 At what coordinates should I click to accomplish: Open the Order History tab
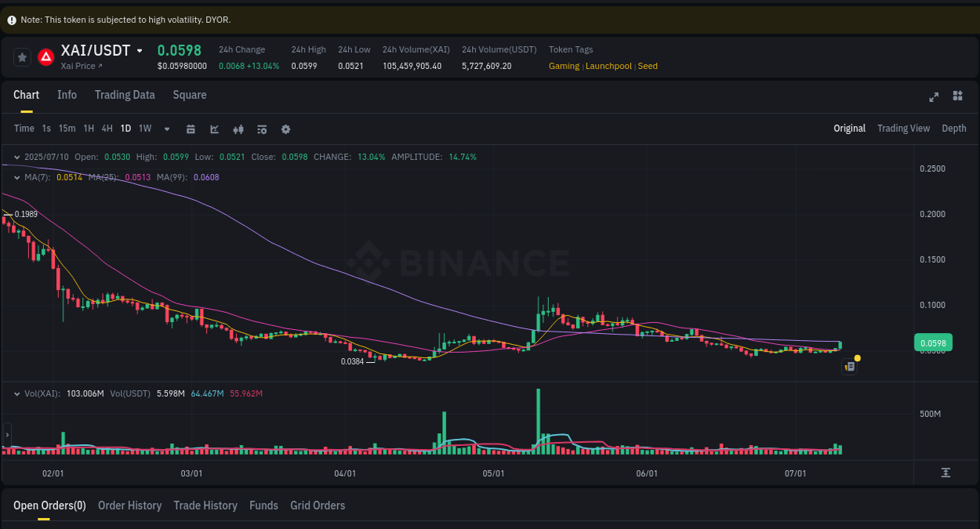click(129, 505)
